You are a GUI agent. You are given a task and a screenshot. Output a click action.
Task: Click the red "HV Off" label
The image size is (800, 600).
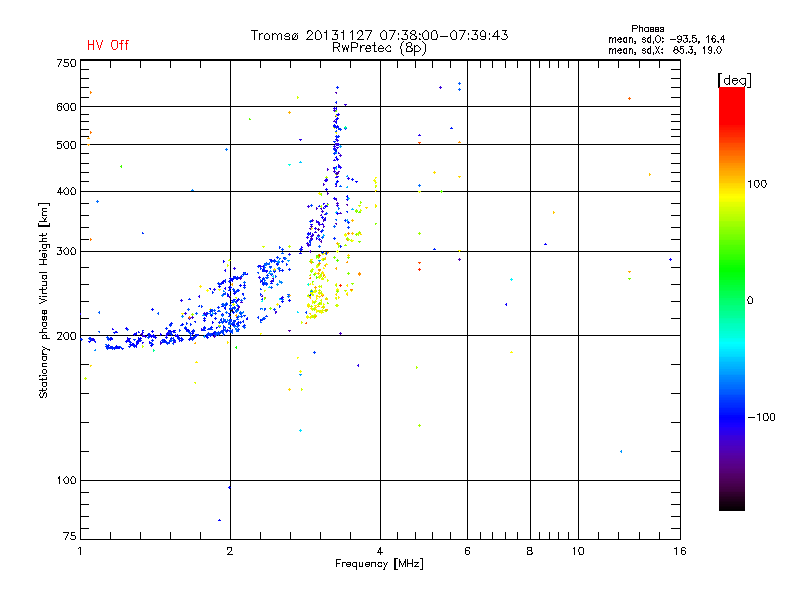pyautogui.click(x=108, y=45)
